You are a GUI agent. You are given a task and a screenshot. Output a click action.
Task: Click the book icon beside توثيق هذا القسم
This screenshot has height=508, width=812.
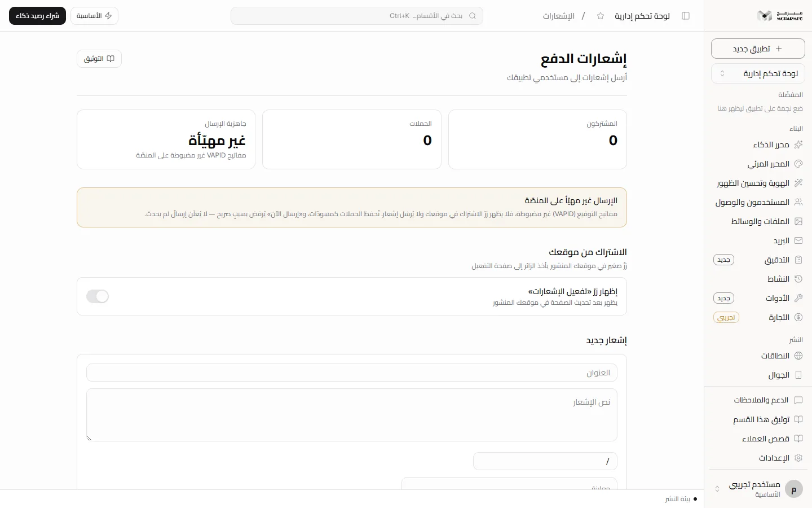click(x=798, y=419)
